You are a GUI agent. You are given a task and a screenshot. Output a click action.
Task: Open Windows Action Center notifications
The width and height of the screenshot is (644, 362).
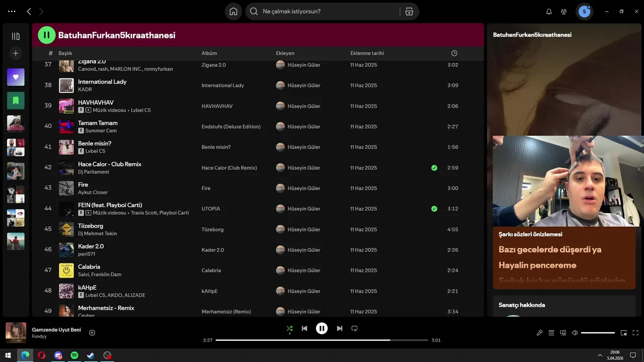click(x=633, y=355)
